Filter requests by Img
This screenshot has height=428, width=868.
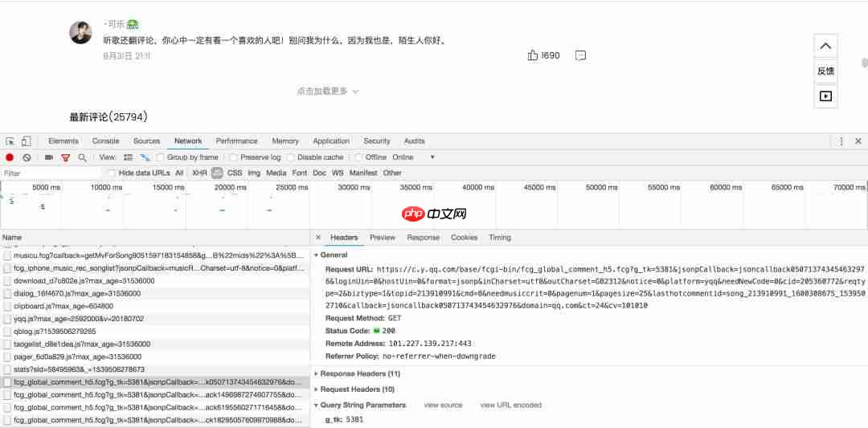254,173
